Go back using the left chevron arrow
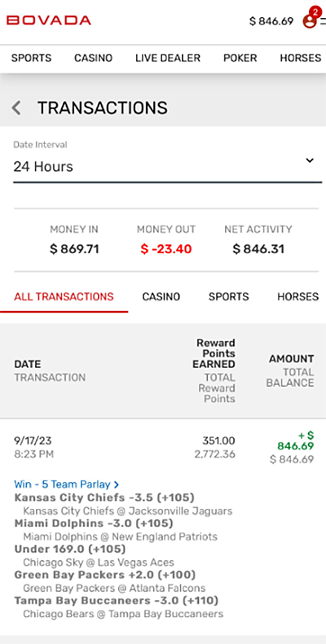Viewport: 326px width, 644px height. pos(16,108)
